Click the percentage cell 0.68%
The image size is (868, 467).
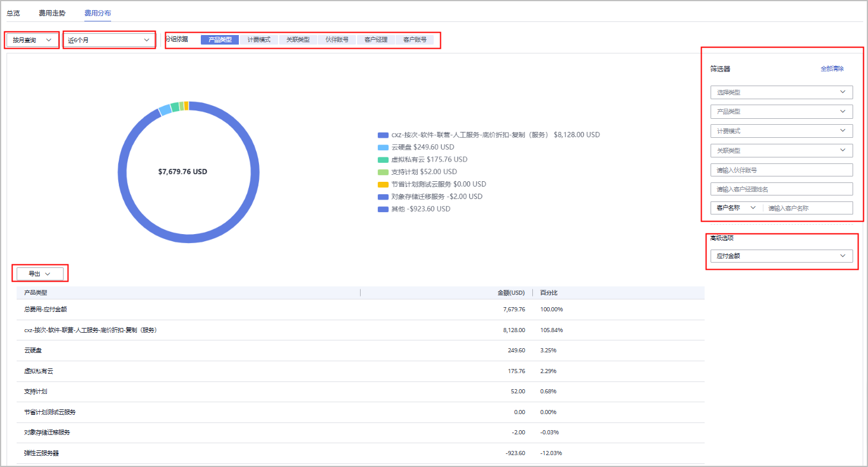[548, 392]
